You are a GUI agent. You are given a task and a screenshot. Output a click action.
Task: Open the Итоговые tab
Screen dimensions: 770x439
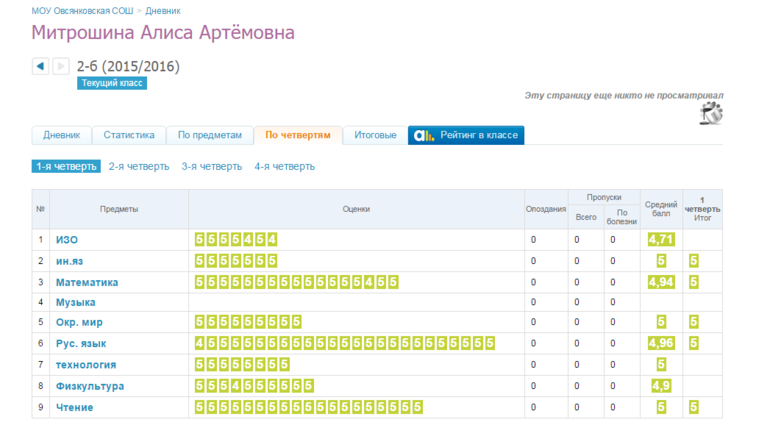click(375, 135)
